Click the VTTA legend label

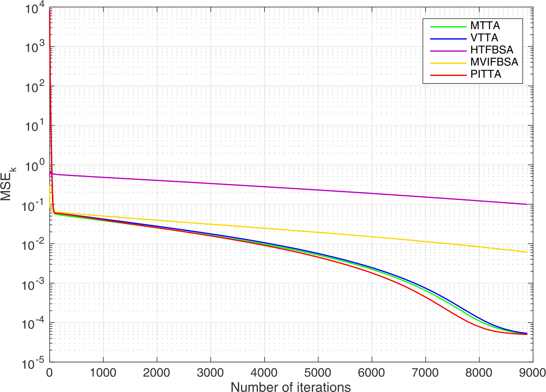coord(484,38)
